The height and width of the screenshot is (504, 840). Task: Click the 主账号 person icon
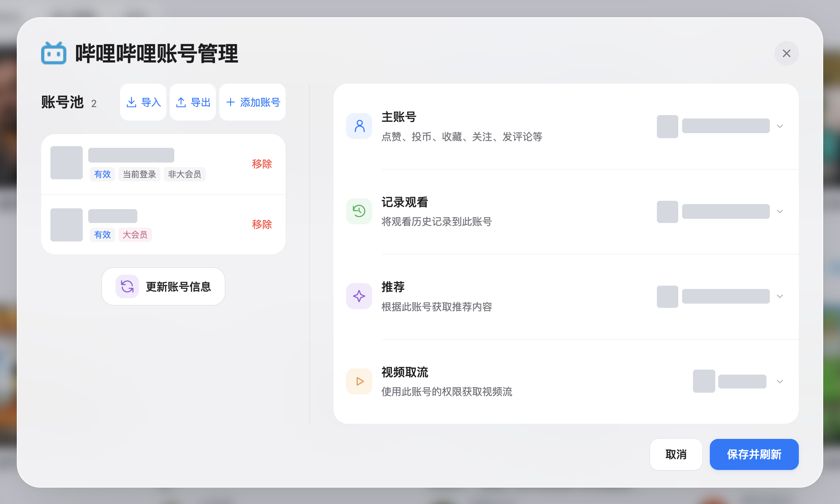359,126
